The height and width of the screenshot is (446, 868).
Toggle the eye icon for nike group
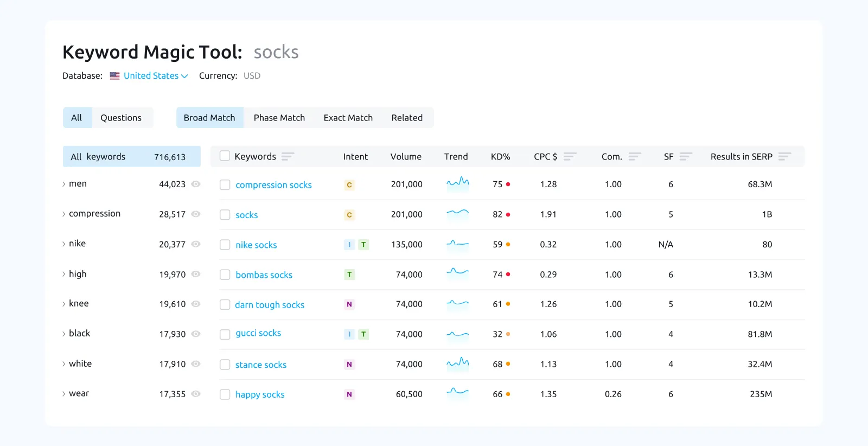coord(196,244)
